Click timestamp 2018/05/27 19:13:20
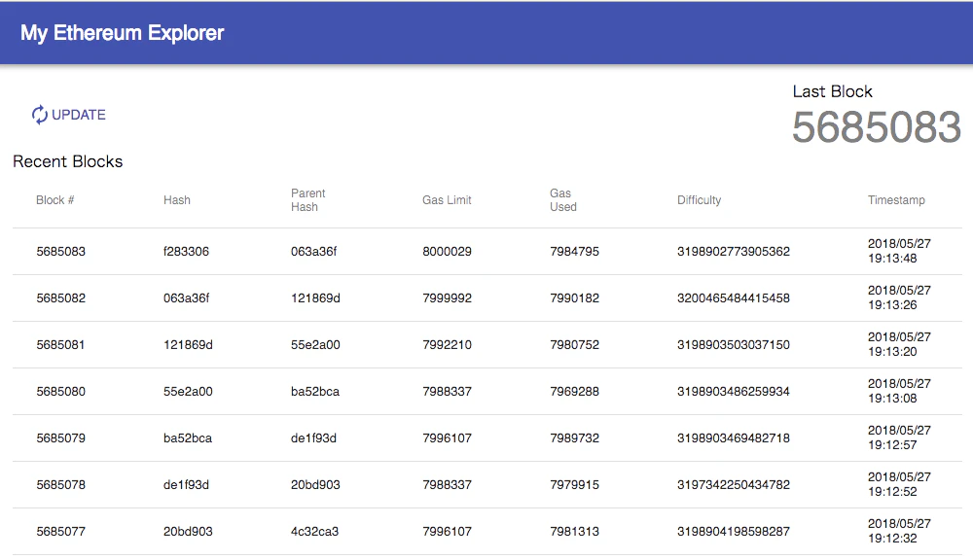This screenshot has width=973, height=560. coord(899,344)
